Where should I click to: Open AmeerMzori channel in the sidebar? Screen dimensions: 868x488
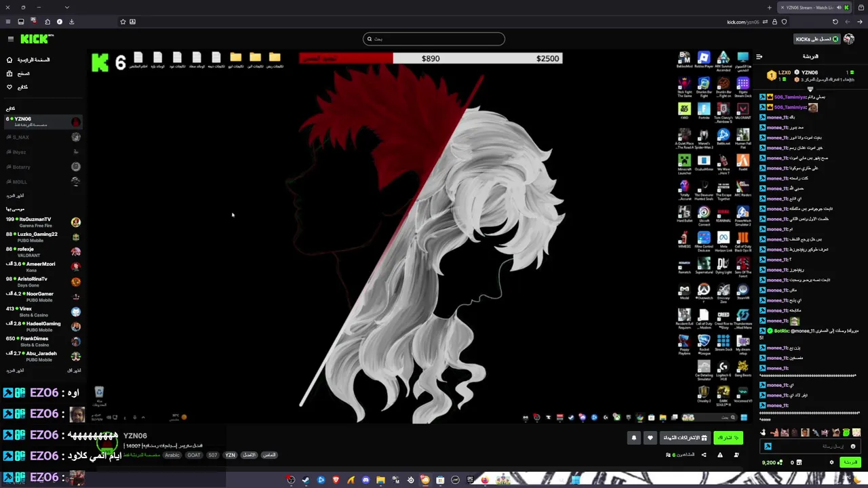pos(42,267)
